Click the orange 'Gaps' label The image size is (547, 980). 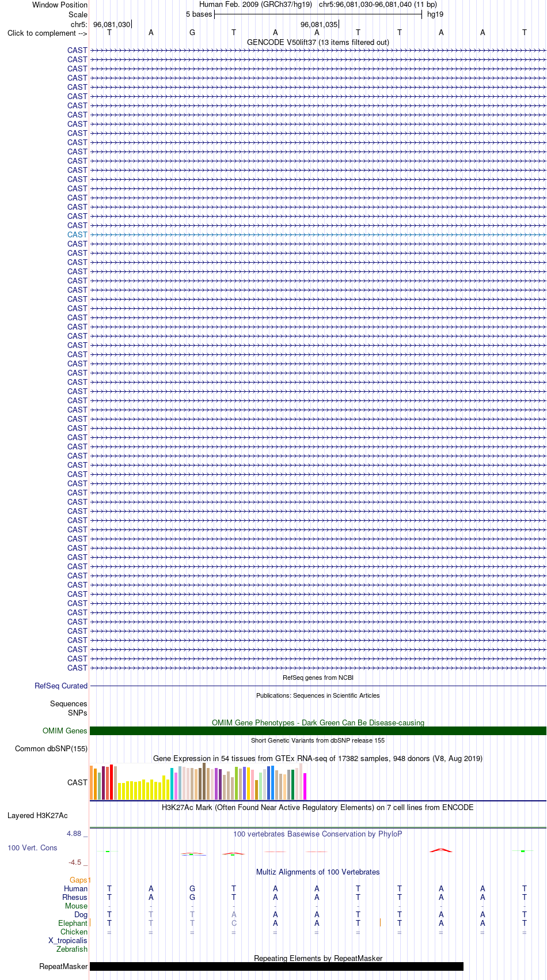[79, 880]
